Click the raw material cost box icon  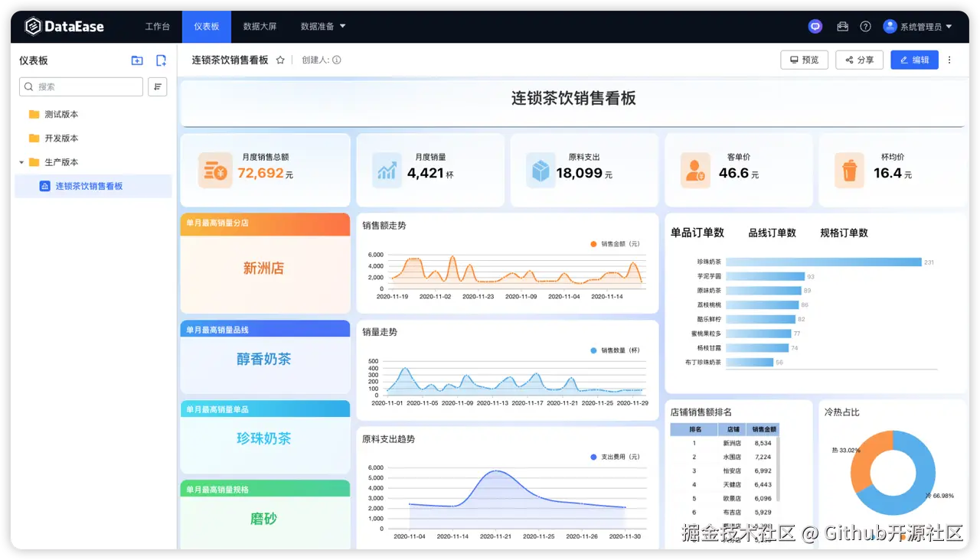[541, 170]
